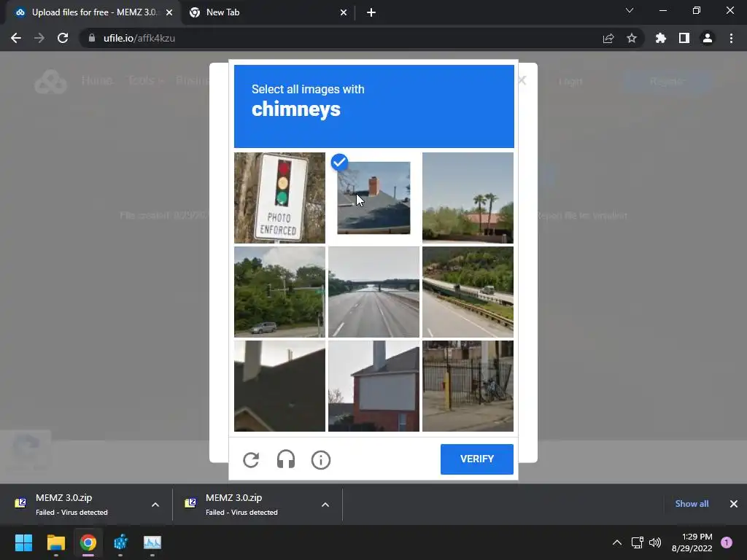Switch to the audio challenge headphones icon
Image resolution: width=747 pixels, height=560 pixels.
pyautogui.click(x=286, y=460)
